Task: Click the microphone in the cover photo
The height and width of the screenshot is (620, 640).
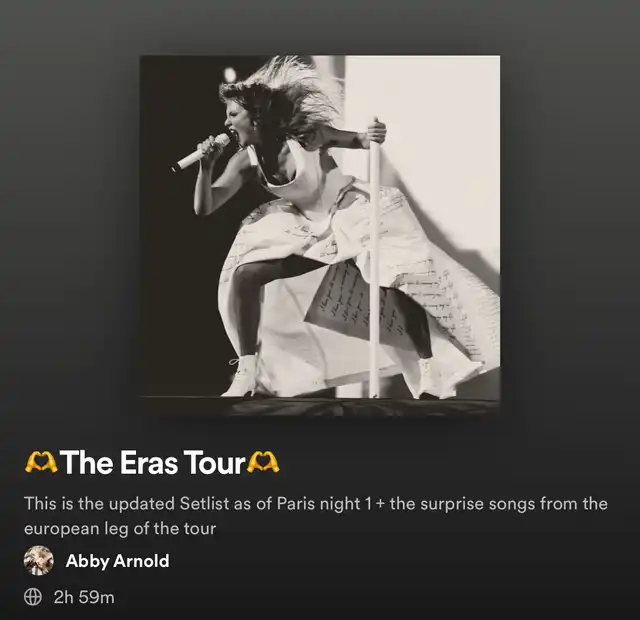Action: coord(201,152)
